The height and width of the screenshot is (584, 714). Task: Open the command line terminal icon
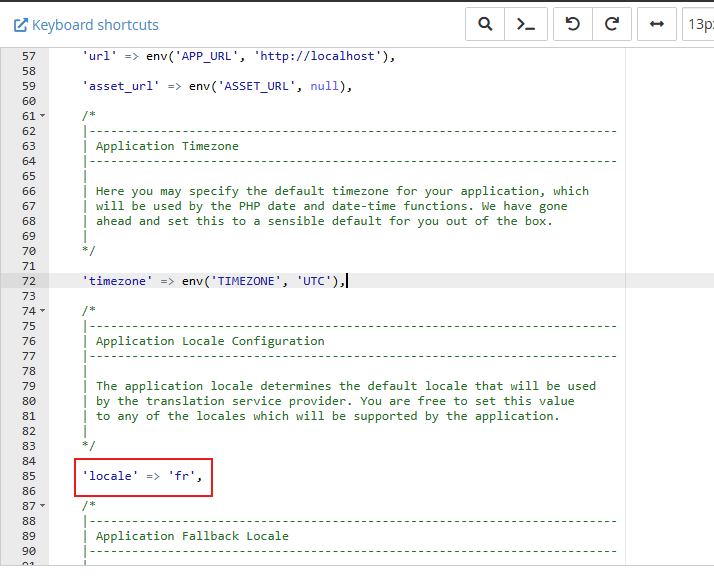click(525, 25)
